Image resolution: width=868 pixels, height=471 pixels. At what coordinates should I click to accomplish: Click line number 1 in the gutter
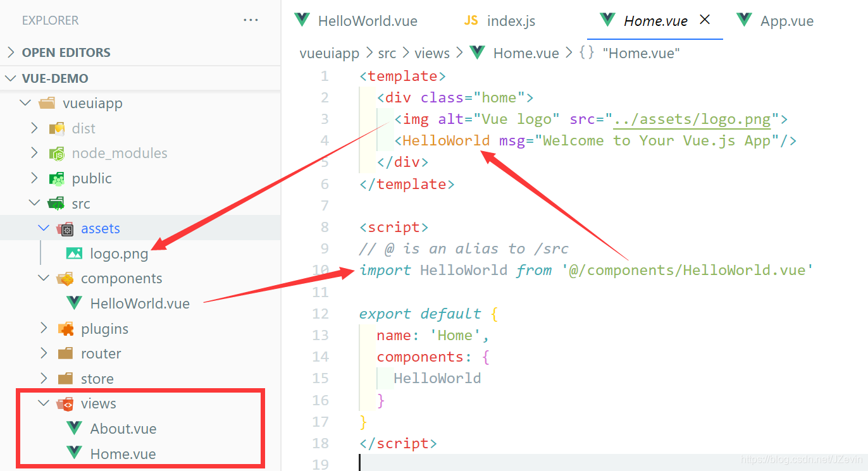pos(325,76)
